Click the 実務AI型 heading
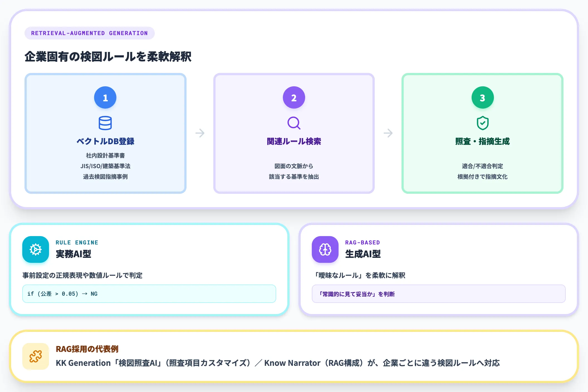Viewport: 588px width, 392px height. point(73,254)
